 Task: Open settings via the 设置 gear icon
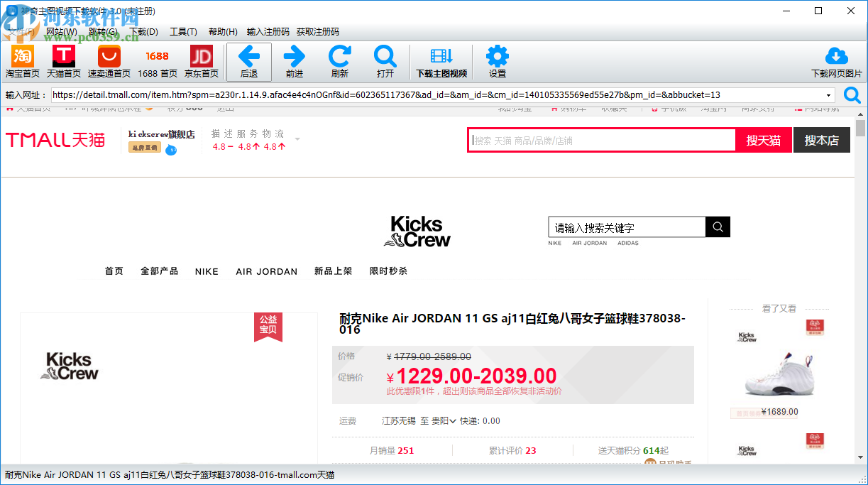496,61
